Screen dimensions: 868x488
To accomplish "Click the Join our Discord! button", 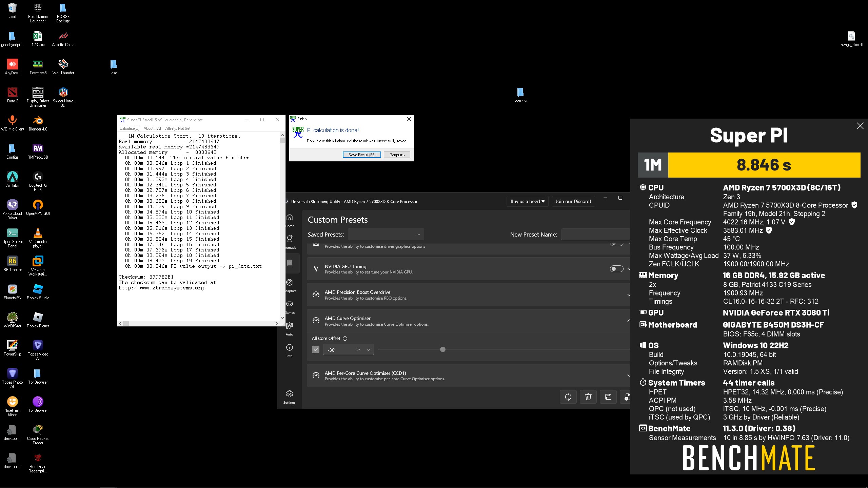I will (573, 201).
